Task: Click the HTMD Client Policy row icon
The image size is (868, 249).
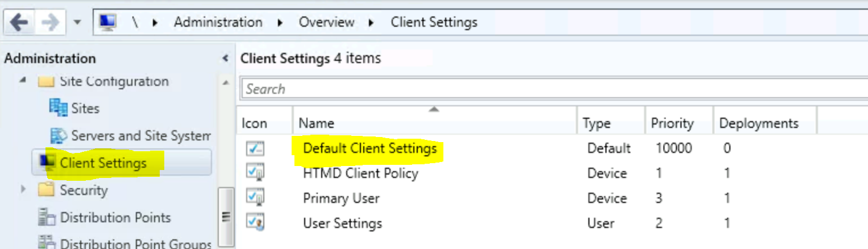Action: [255, 173]
